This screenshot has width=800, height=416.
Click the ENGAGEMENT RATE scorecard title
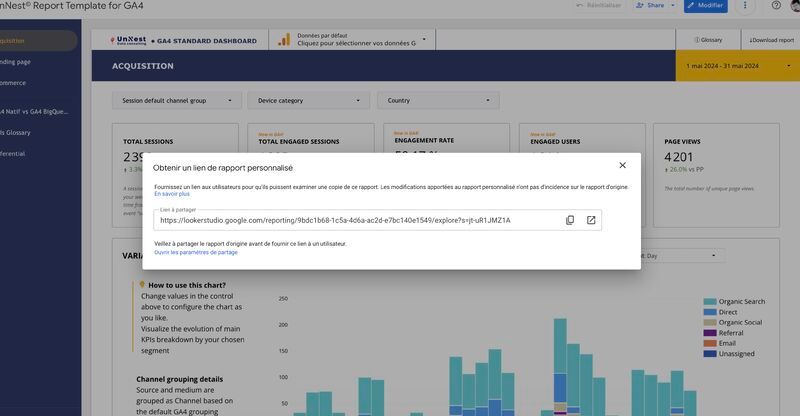424,140
